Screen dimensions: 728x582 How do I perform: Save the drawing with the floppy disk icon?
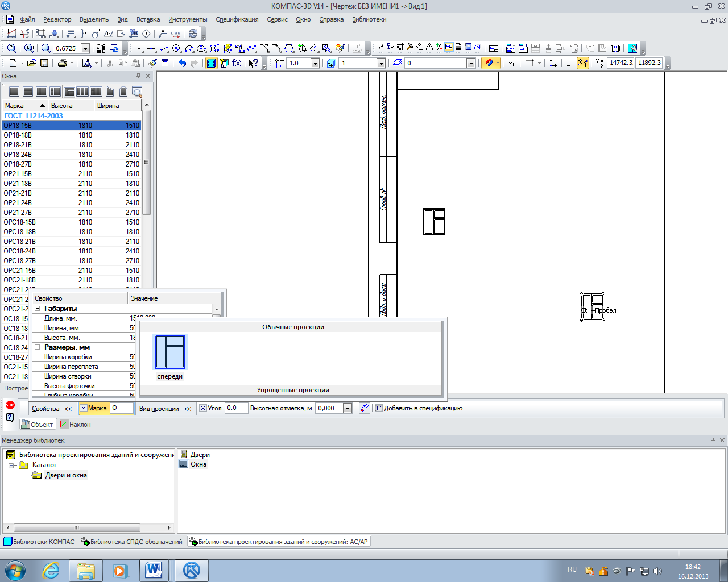click(x=44, y=63)
